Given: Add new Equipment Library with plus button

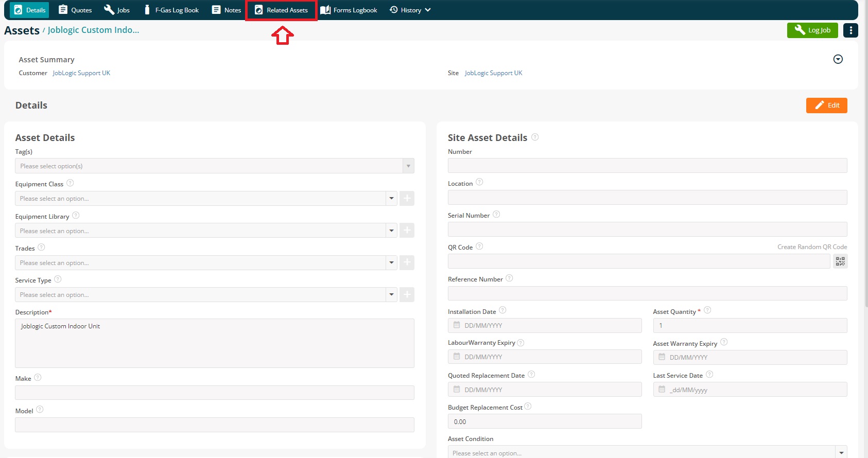Looking at the screenshot, I should [407, 231].
